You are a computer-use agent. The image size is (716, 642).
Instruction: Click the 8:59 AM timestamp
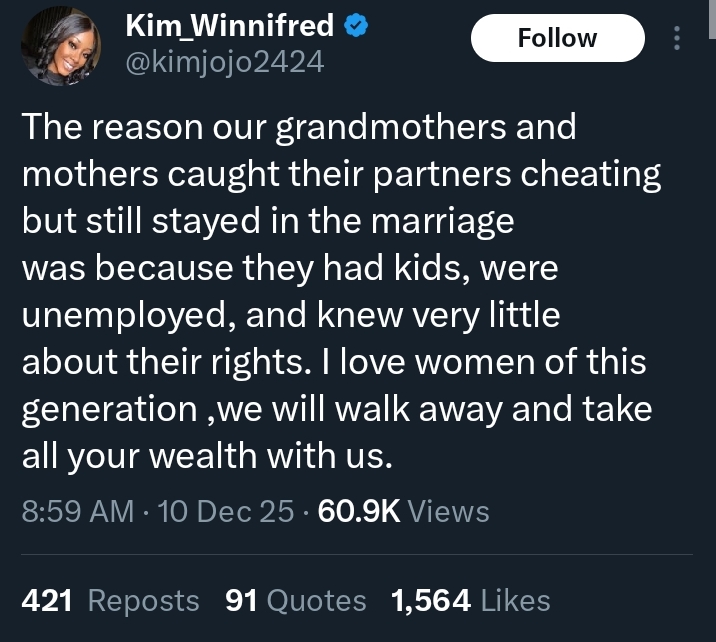[x=78, y=512]
